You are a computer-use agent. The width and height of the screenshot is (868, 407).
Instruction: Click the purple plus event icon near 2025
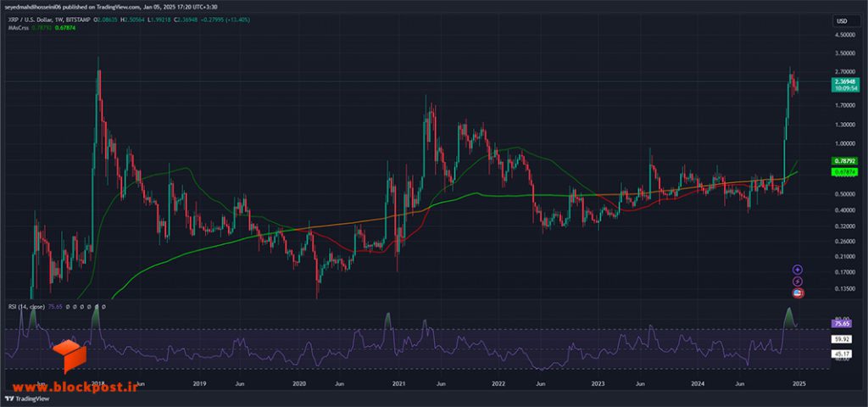point(798,270)
